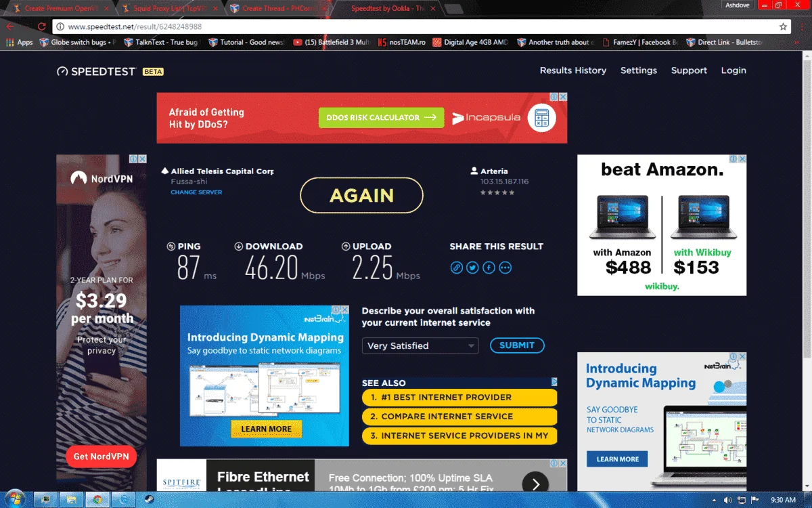Click next arrow on Fibre Ethernet ad
The image size is (812, 508).
point(535,484)
